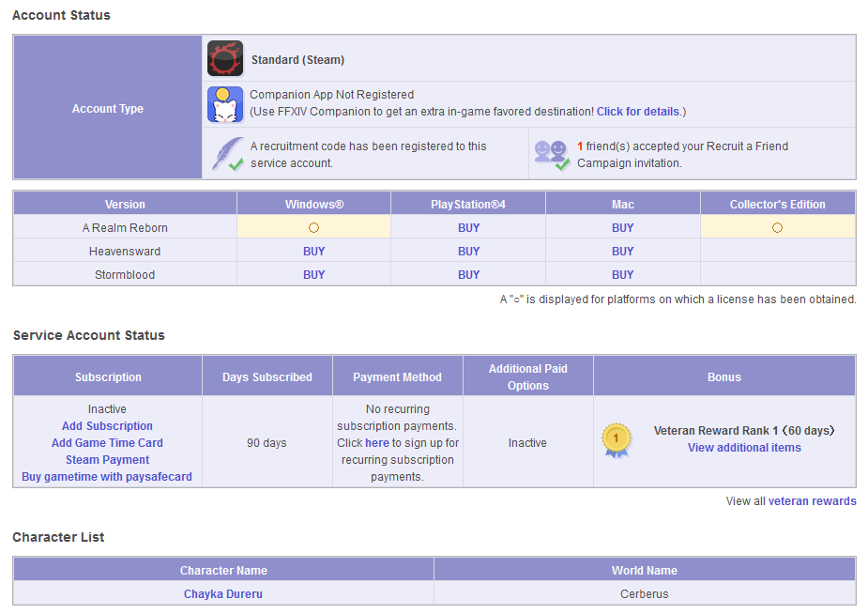The height and width of the screenshot is (614, 868).
Task: Click the Character Name column header
Action: coord(223,570)
